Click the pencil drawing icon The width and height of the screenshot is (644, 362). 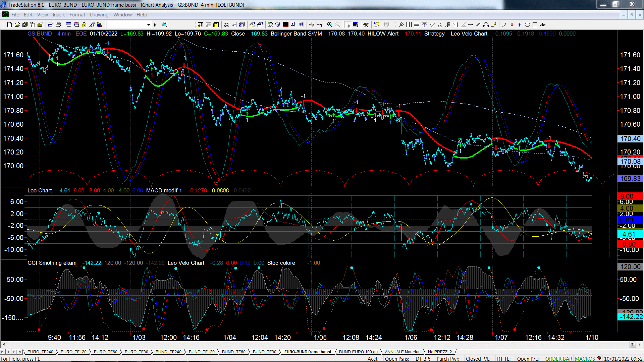494,25
